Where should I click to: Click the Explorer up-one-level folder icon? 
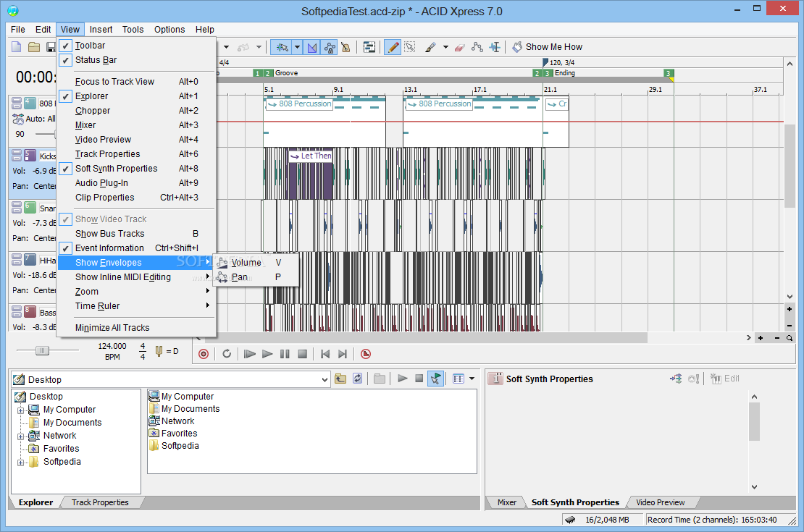tap(340, 379)
